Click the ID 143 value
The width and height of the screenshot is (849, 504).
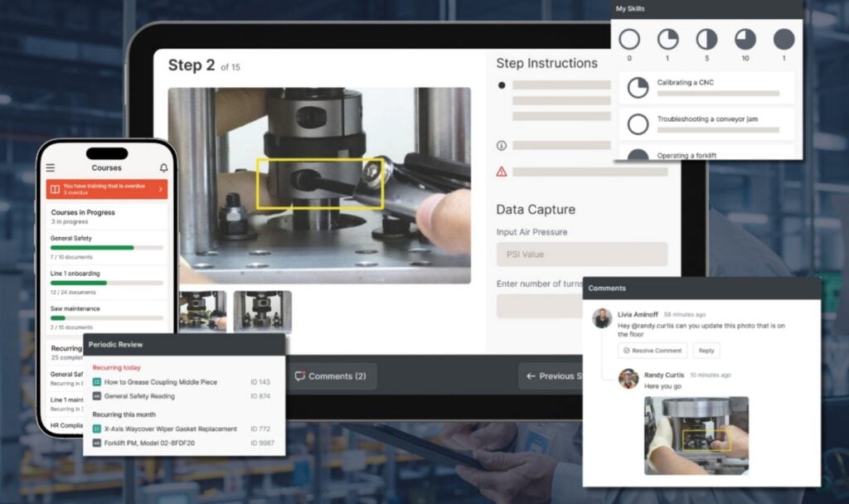point(260,382)
